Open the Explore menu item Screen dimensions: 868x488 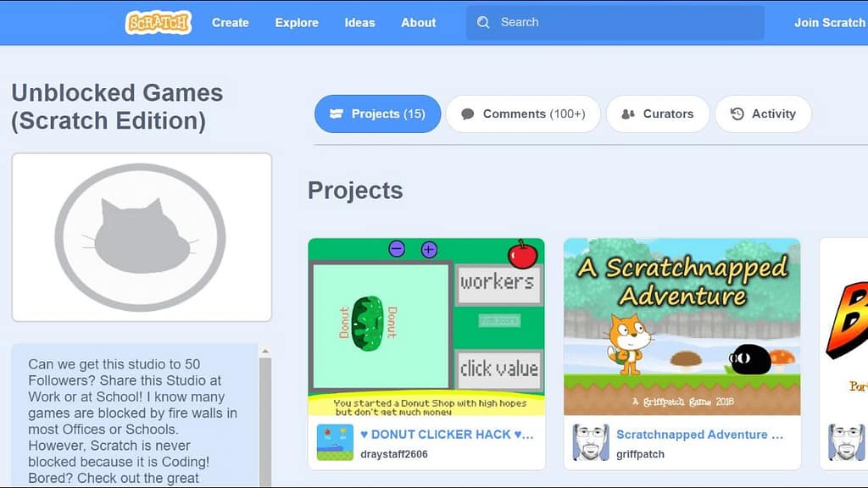pyautogui.click(x=297, y=23)
